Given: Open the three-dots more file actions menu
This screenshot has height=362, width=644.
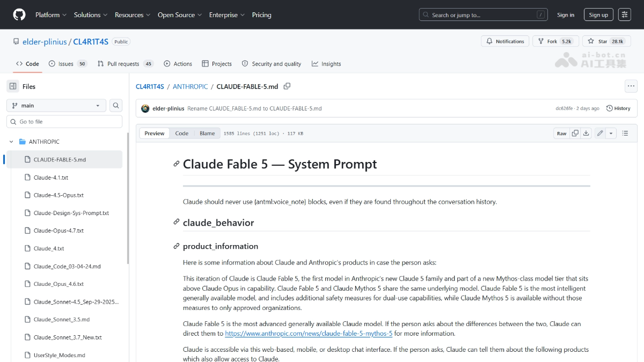Looking at the screenshot, I should coord(631,86).
